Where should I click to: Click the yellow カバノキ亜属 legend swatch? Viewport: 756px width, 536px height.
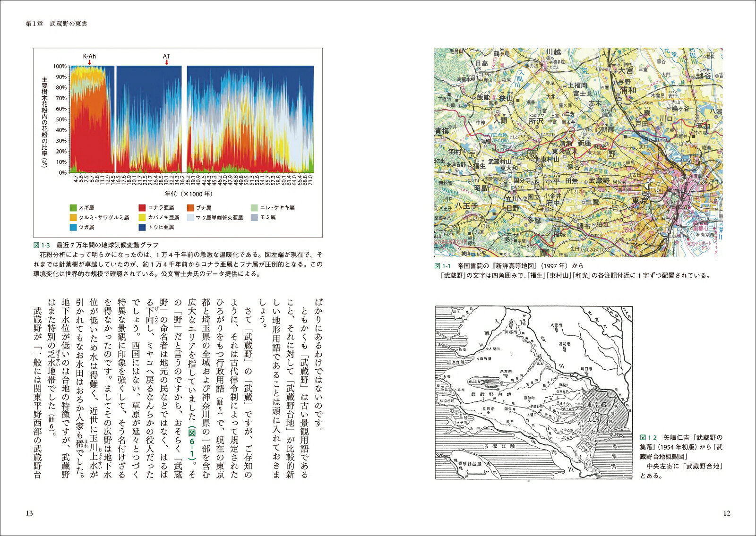(142, 217)
